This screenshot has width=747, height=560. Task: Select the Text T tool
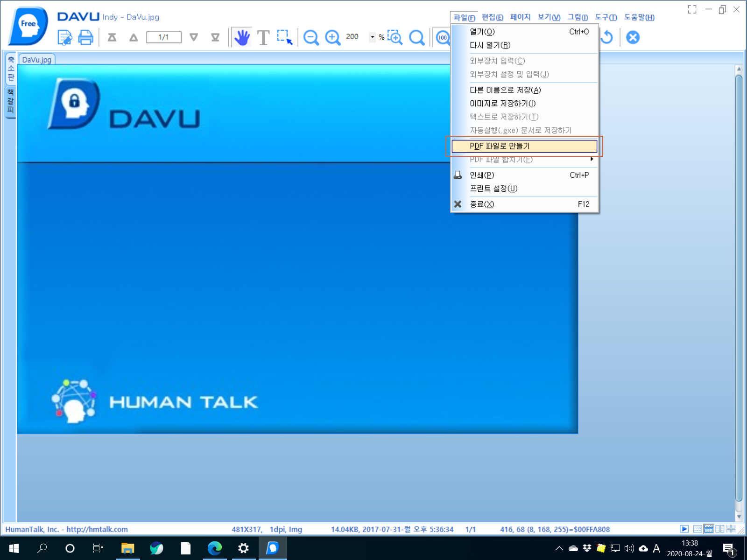pyautogui.click(x=263, y=37)
